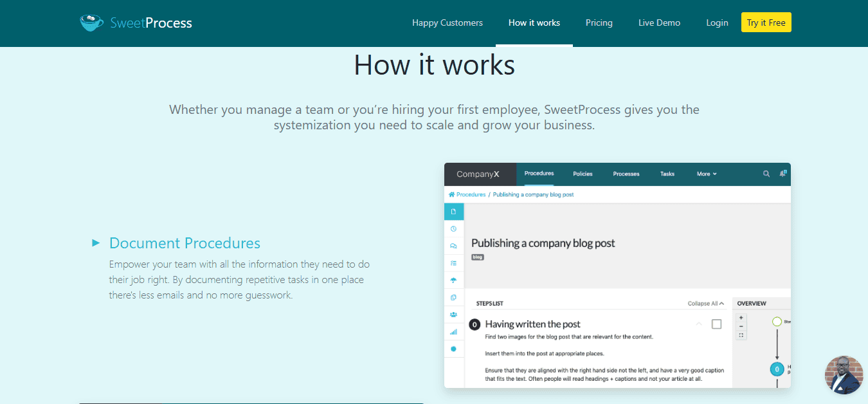868x404 pixels.
Task: Open the More dropdown menu
Action: click(x=707, y=174)
